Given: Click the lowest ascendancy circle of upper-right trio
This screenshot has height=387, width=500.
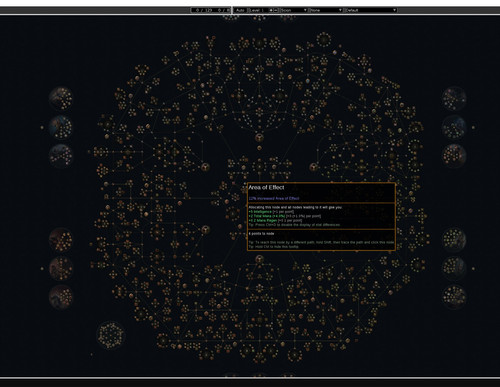Looking at the screenshot, I should point(454,156).
